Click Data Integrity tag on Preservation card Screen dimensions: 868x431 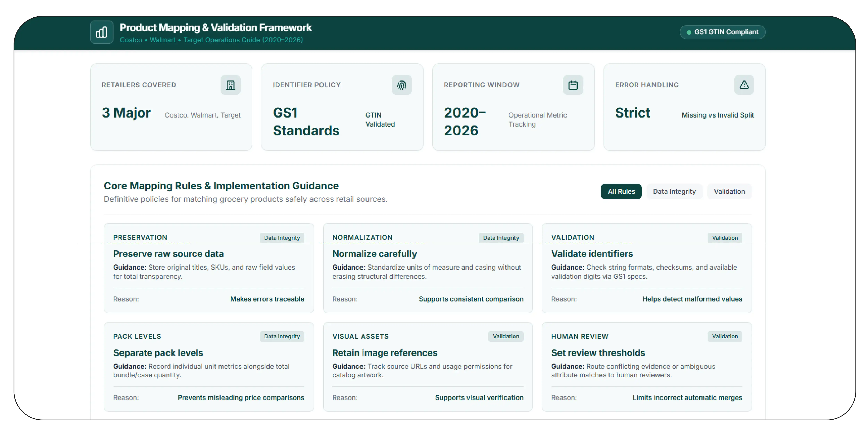click(x=282, y=238)
